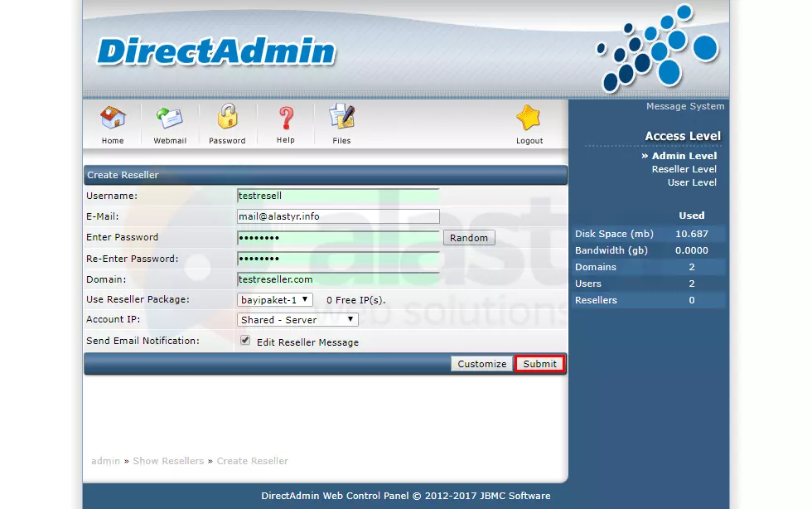Open the Password padlock icon

tap(227, 116)
